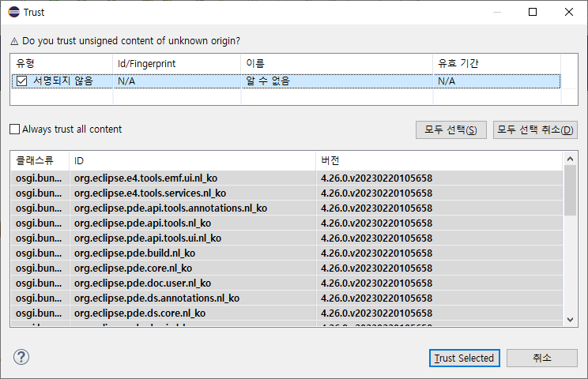Click the 모두 선택(S) button

point(450,130)
